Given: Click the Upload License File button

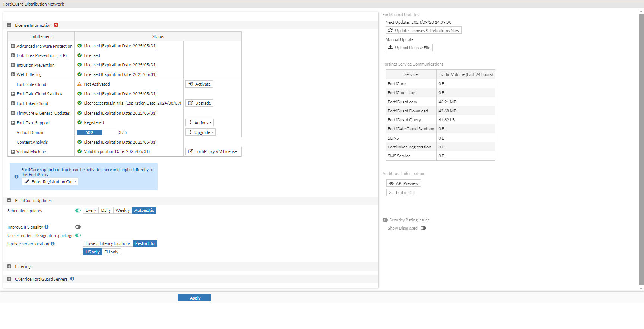Looking at the screenshot, I should click(x=409, y=48).
